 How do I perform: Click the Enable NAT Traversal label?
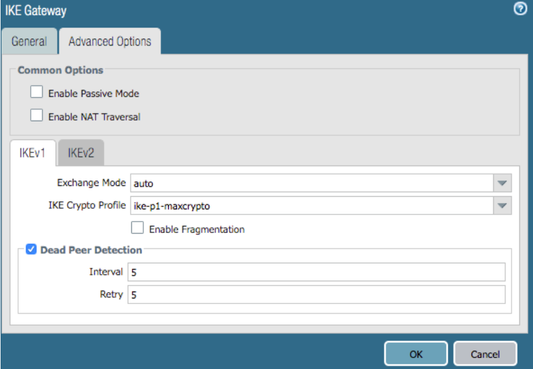point(94,117)
